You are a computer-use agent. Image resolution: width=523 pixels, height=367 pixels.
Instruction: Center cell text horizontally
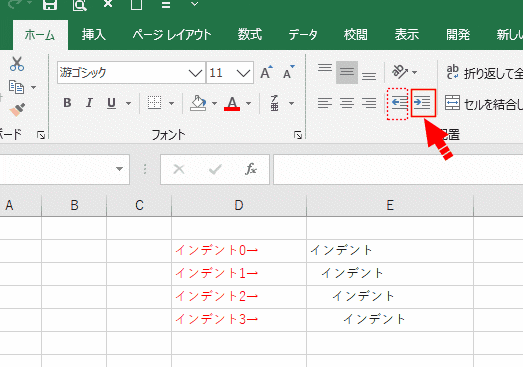pyautogui.click(x=347, y=103)
